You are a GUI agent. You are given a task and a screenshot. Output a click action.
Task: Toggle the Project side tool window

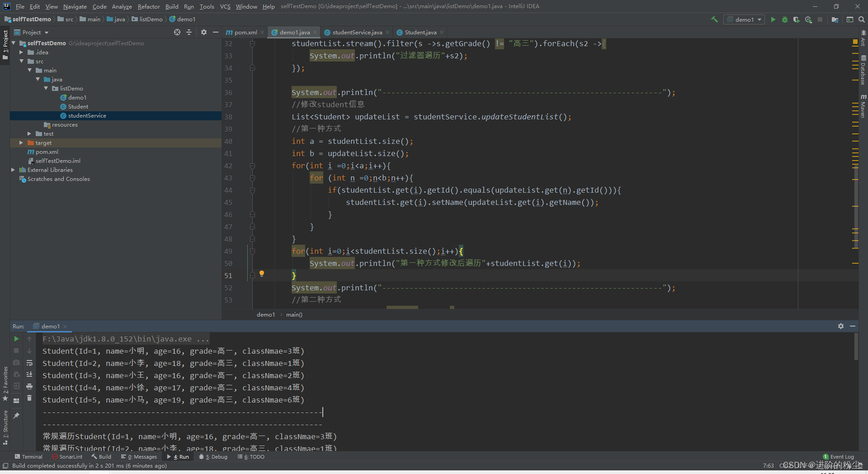pos(5,45)
